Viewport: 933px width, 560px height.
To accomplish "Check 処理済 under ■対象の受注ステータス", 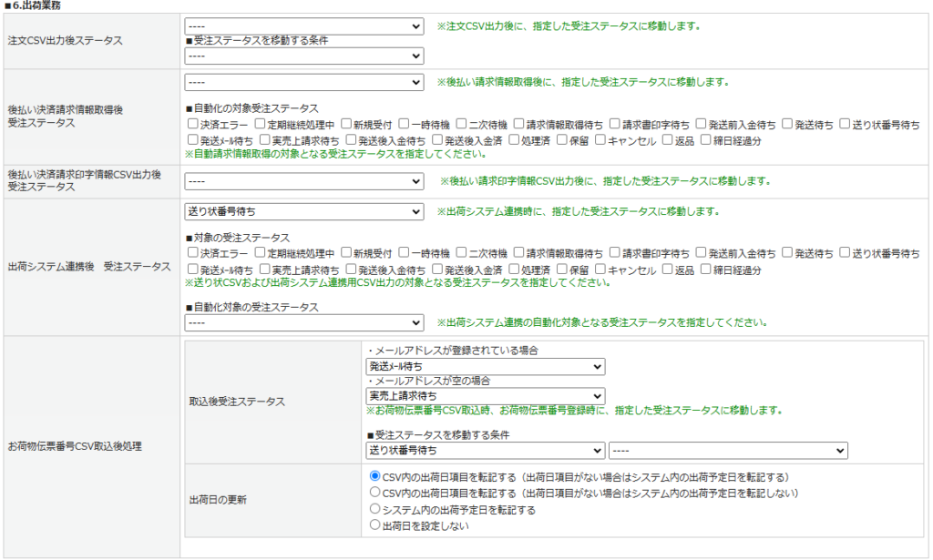I will point(514,270).
